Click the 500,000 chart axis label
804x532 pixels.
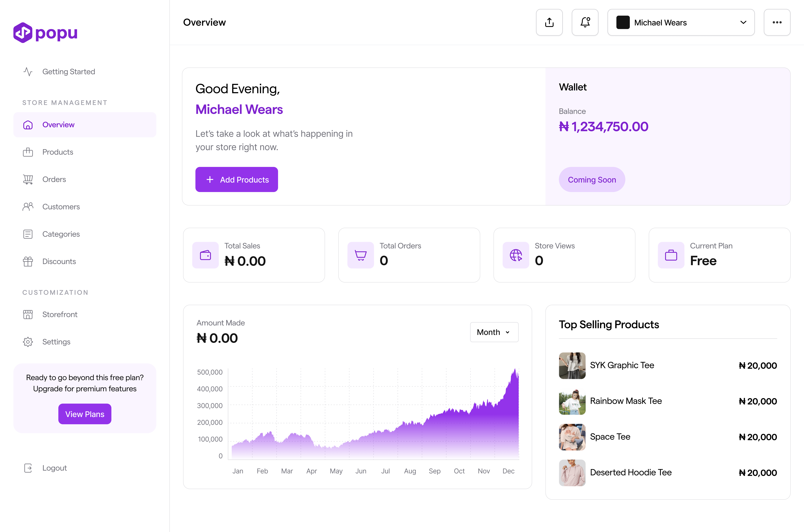[x=210, y=372]
